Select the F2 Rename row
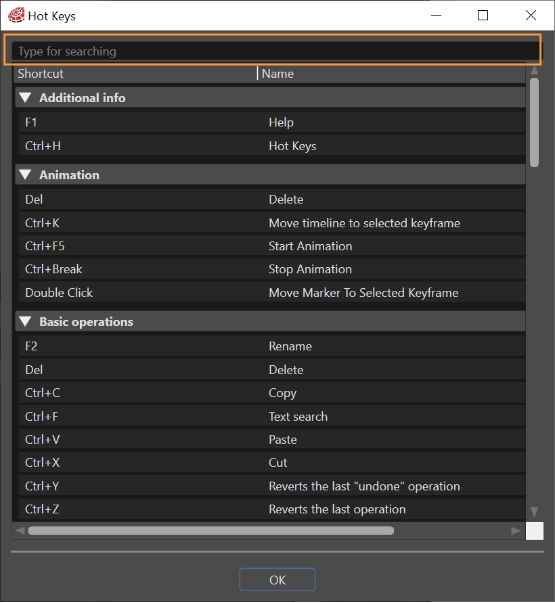Screen dimensions: 555x603 coord(272,346)
